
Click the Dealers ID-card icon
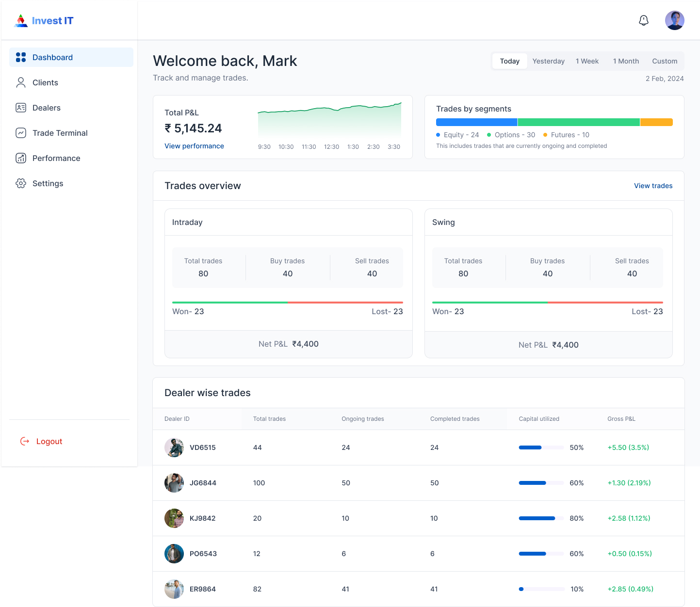click(x=21, y=108)
